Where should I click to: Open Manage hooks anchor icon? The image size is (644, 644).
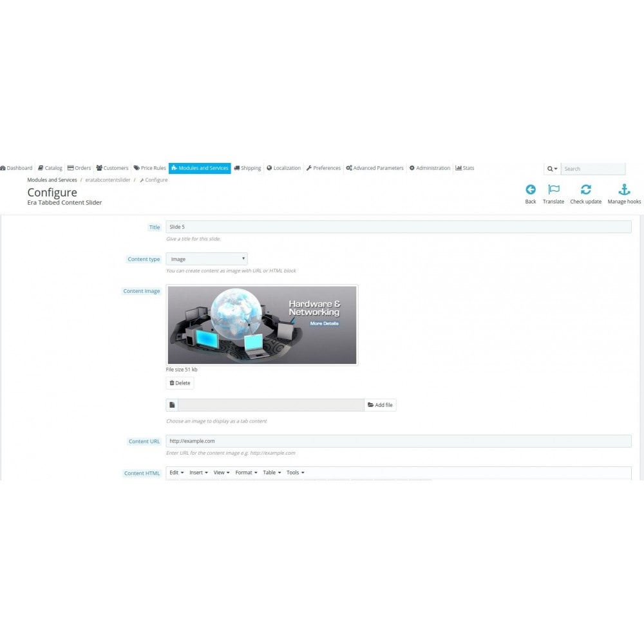coord(624,189)
